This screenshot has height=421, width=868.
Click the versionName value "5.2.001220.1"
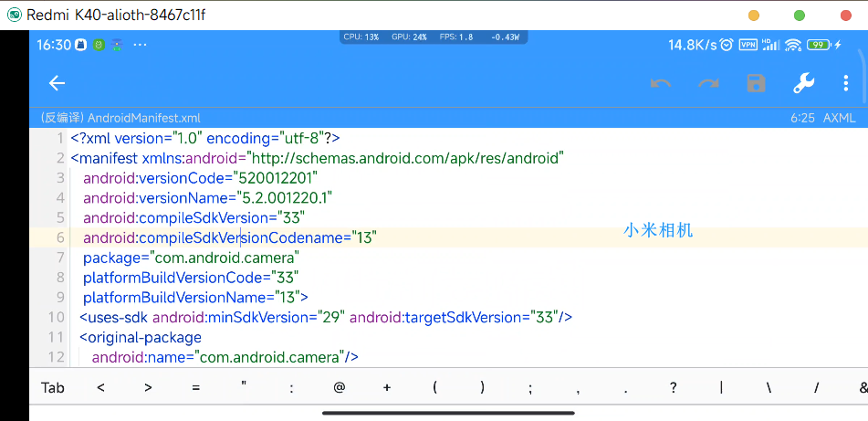click(285, 198)
